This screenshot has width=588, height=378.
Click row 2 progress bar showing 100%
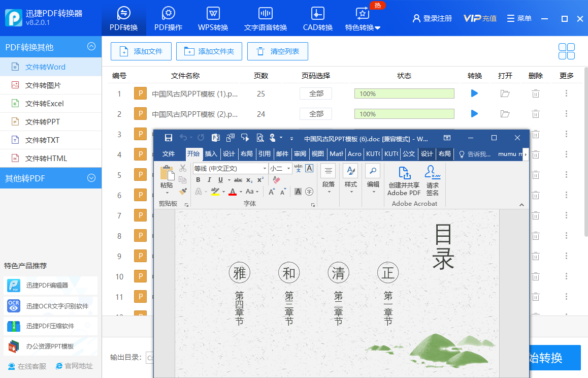click(x=404, y=114)
